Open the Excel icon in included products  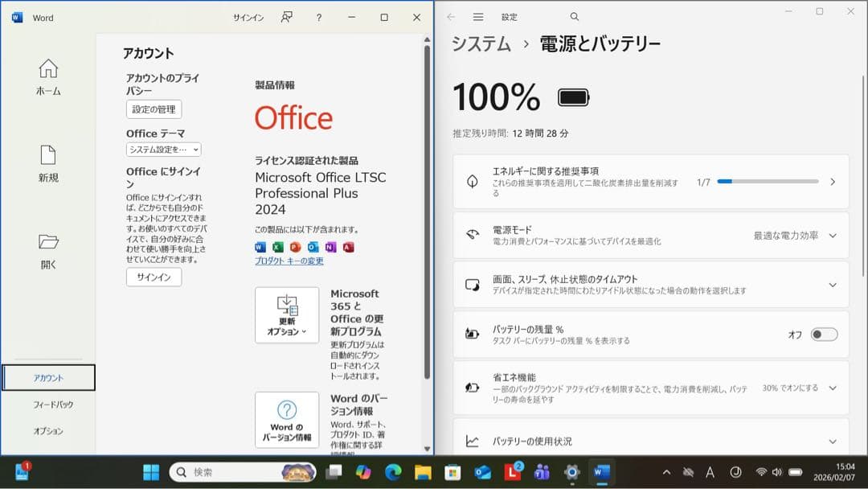tap(277, 247)
